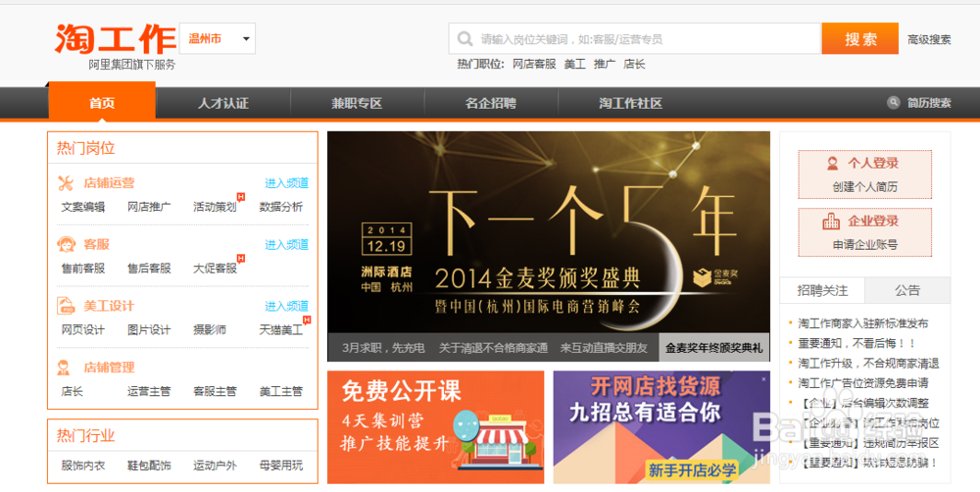This screenshot has width=980, height=492.
Task: Select the 运动户外 industry
Action: [x=215, y=466]
